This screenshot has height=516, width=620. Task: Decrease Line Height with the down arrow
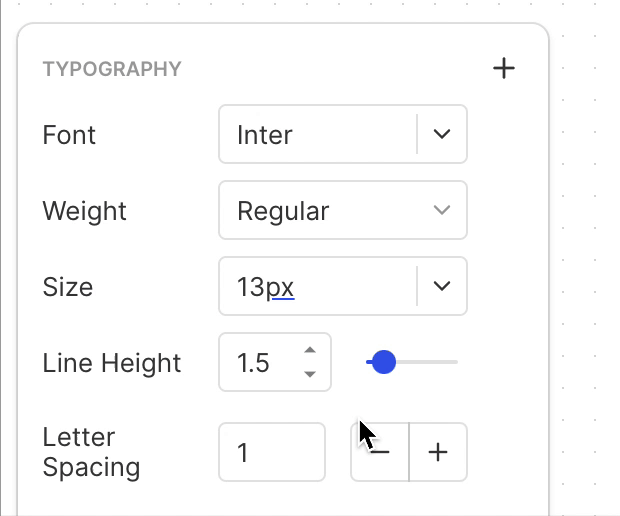click(x=310, y=374)
